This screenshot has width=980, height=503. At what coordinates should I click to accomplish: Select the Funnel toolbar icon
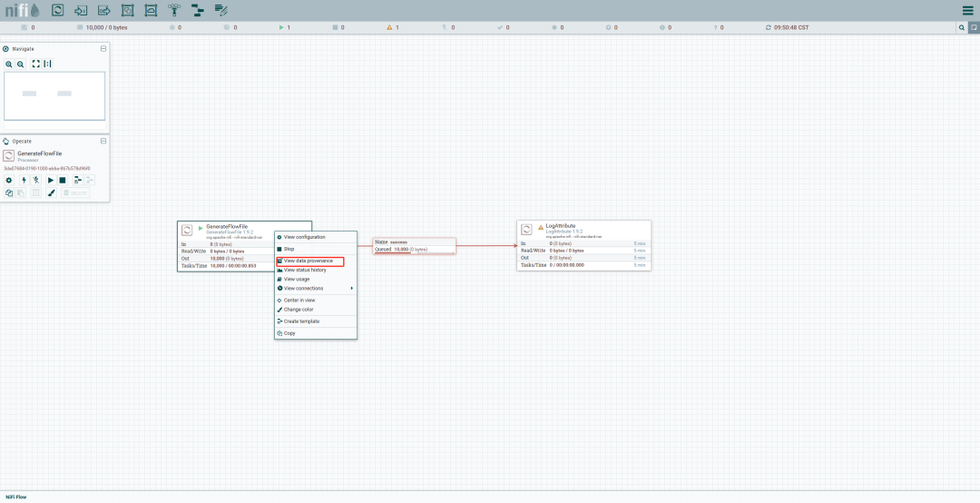coord(174,10)
